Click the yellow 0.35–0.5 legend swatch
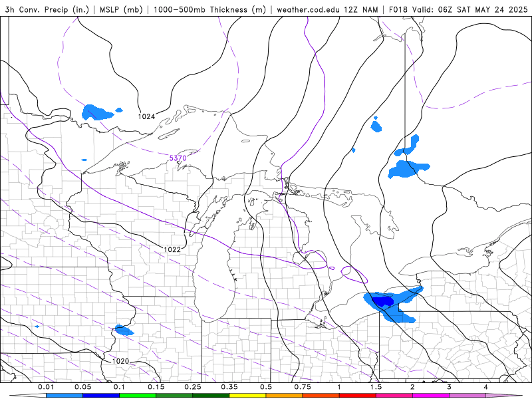532x399 pixels. [x=247, y=396]
